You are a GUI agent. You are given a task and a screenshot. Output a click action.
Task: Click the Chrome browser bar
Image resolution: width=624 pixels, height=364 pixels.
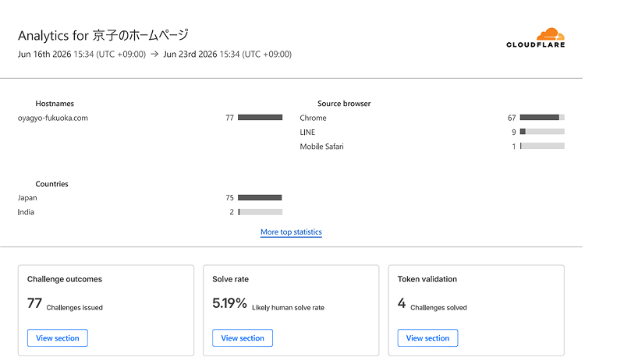(542, 118)
